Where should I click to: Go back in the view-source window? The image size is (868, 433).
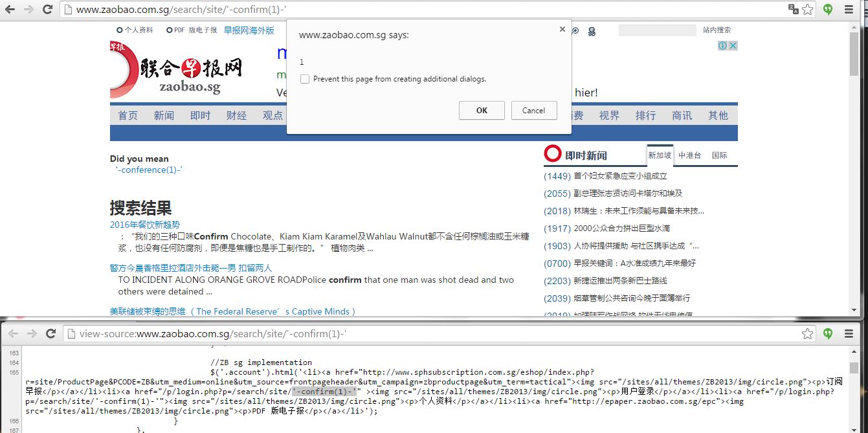pos(13,333)
